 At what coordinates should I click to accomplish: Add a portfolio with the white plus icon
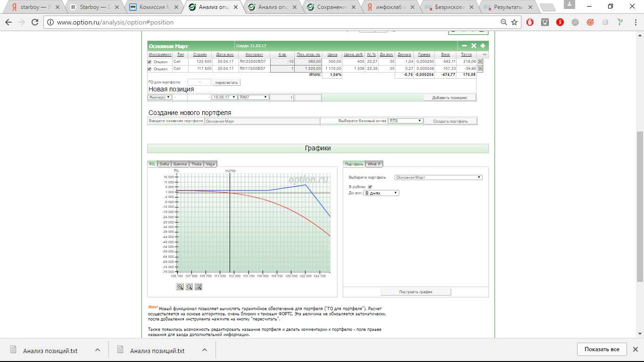[483, 46]
